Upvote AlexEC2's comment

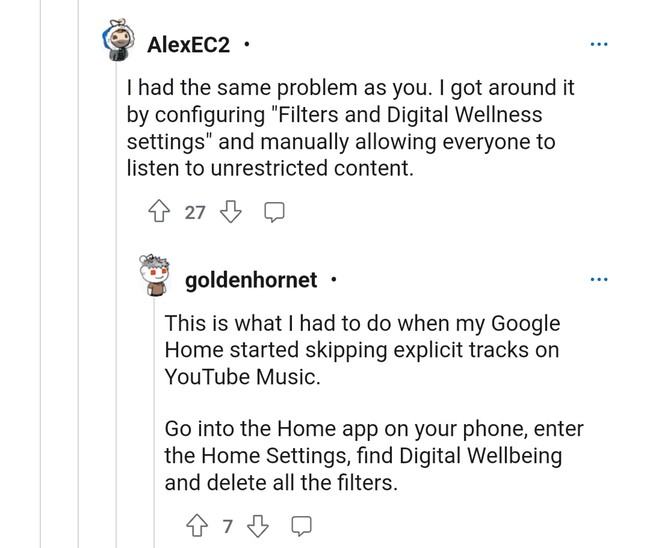click(x=158, y=212)
